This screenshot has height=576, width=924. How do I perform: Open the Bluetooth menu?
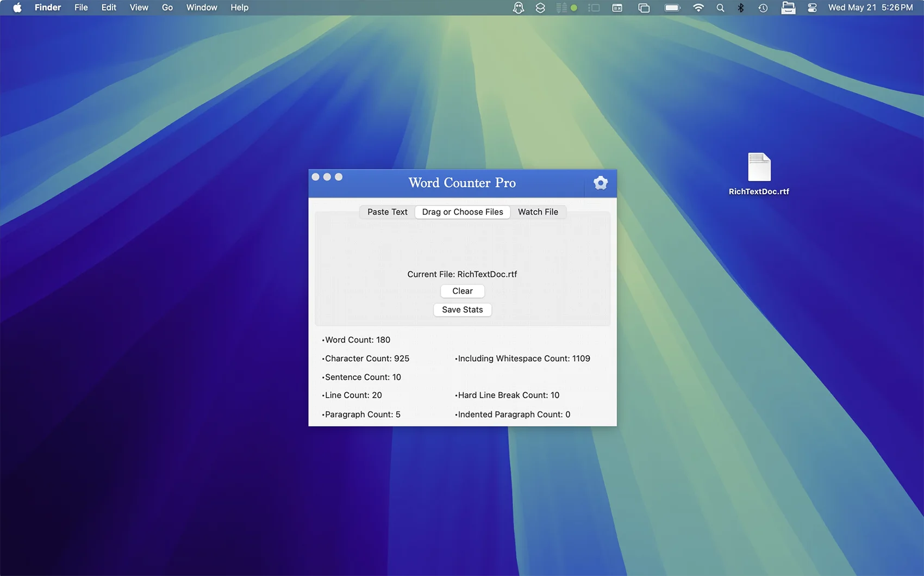740,8
